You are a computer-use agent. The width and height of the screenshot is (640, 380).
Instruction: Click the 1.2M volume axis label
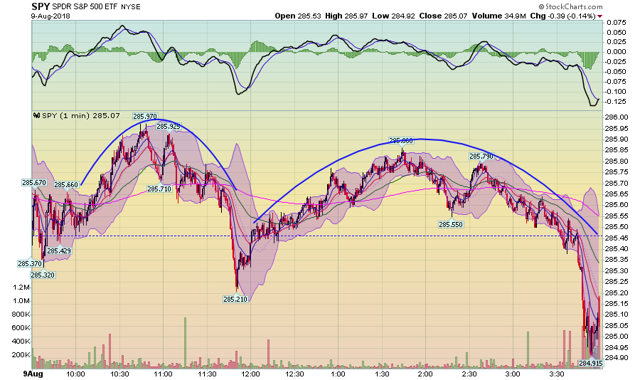click(x=22, y=287)
